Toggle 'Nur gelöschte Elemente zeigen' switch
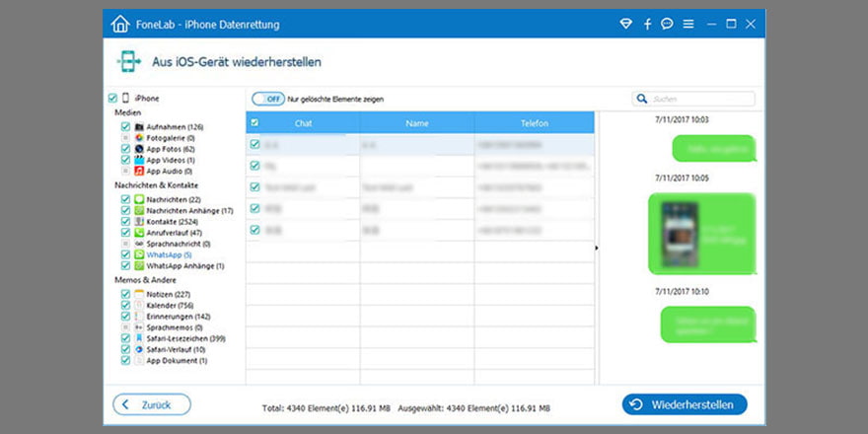Viewport: 868px width, 434px height. point(267,99)
